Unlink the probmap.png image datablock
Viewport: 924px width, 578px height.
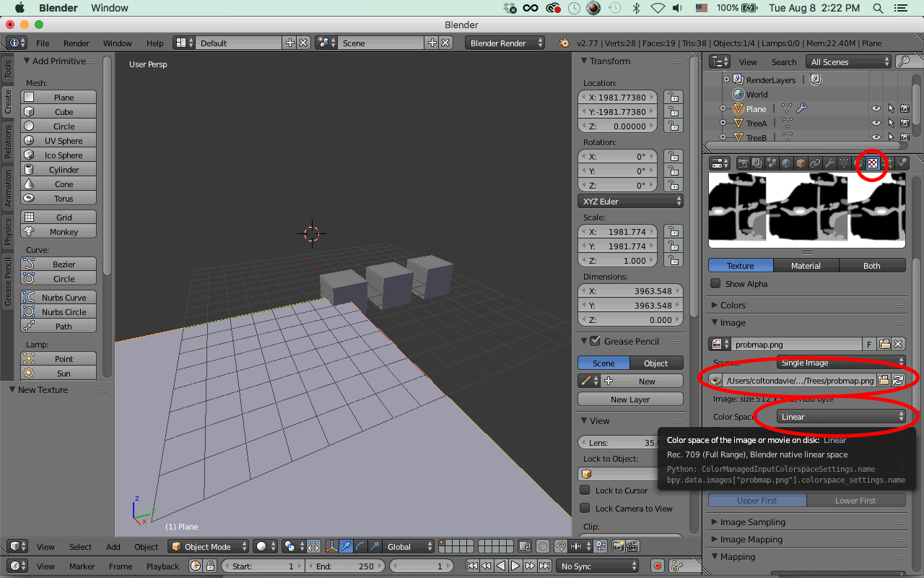click(899, 345)
